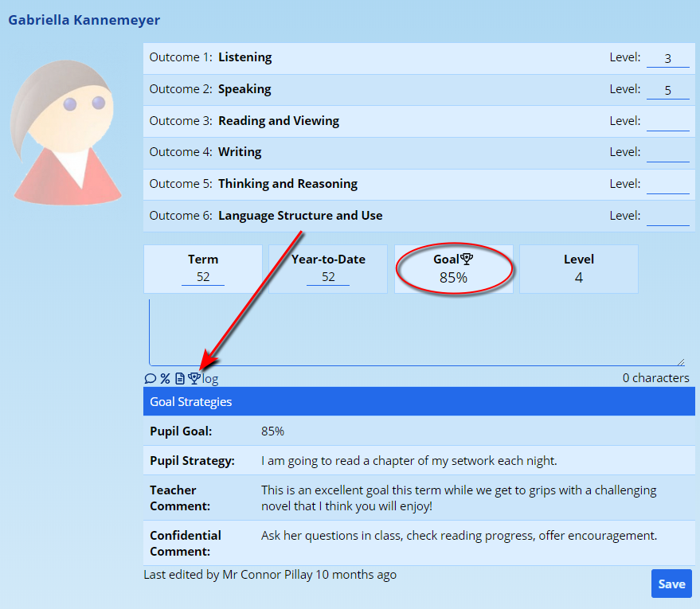Image resolution: width=700 pixels, height=609 pixels.
Task: Click the trophy goal icon beside log
Action: coord(194,379)
